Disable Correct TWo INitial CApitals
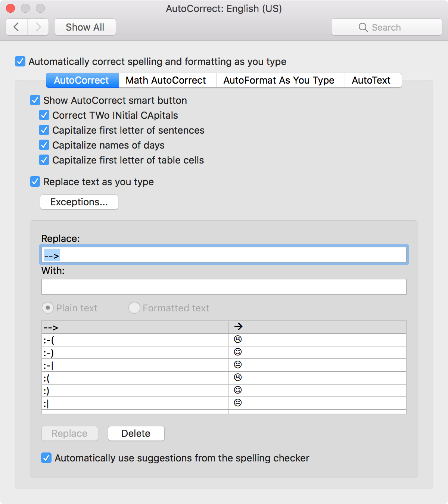This screenshot has width=448, height=504. [x=44, y=115]
